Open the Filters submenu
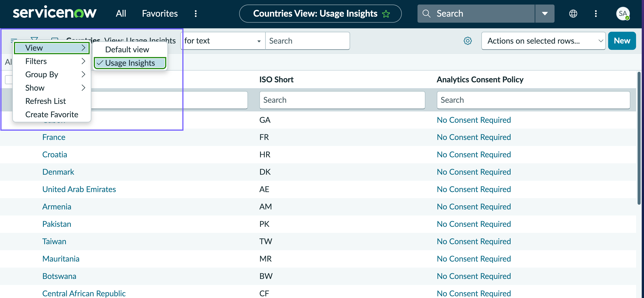Viewport: 644px width, 298px height. click(52, 61)
